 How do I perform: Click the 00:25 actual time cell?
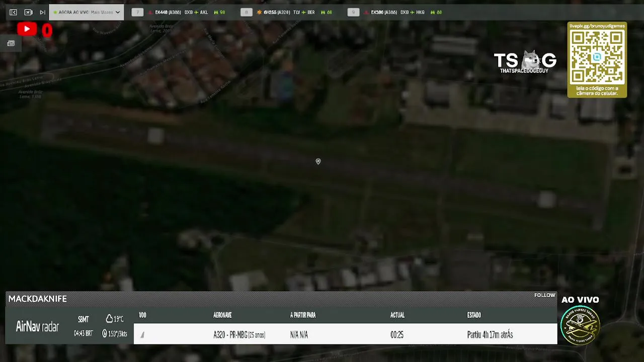pyautogui.click(x=397, y=335)
